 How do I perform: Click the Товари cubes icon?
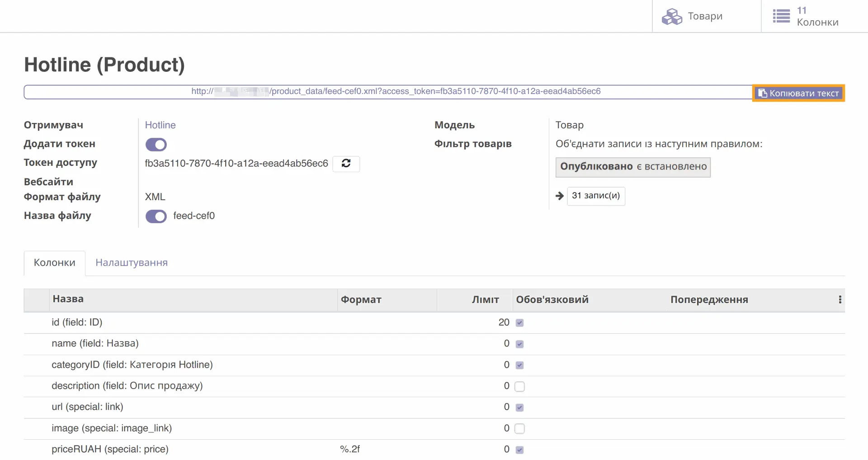click(672, 17)
